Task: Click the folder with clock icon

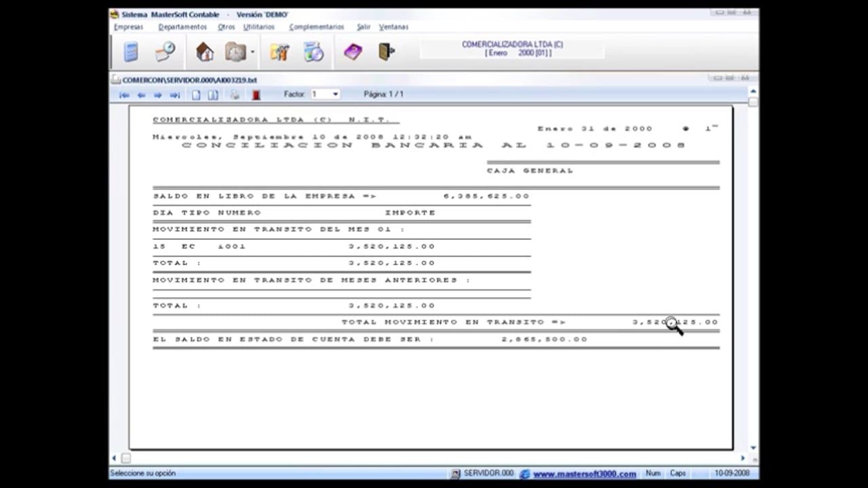Action: 235,52
